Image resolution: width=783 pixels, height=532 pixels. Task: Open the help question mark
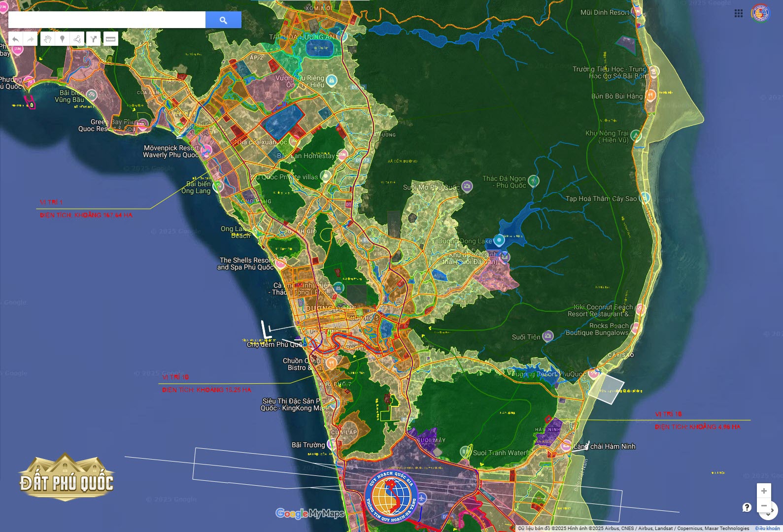coord(747,507)
